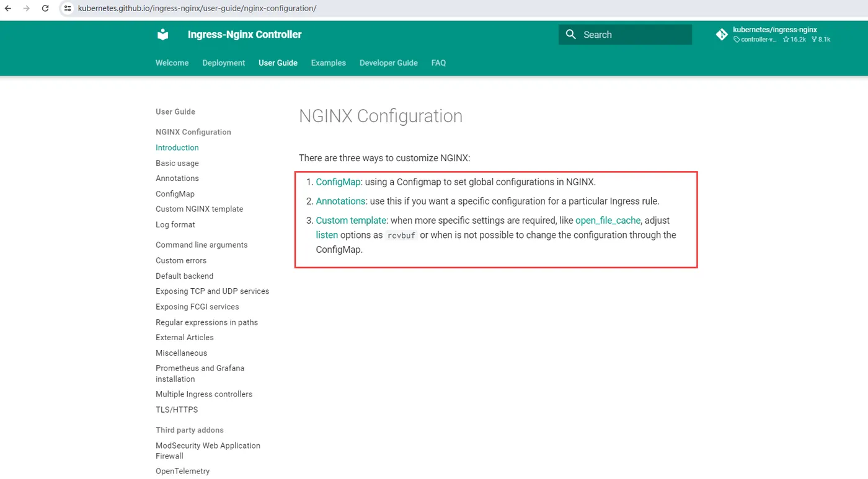The image size is (868, 479).
Task: Open Custom errors sidebar link
Action: point(181,260)
